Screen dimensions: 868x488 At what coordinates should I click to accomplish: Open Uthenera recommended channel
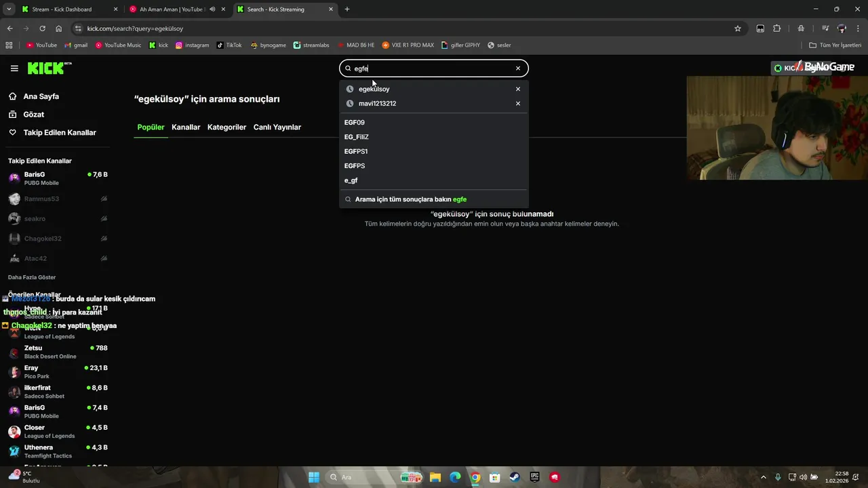(x=58, y=451)
